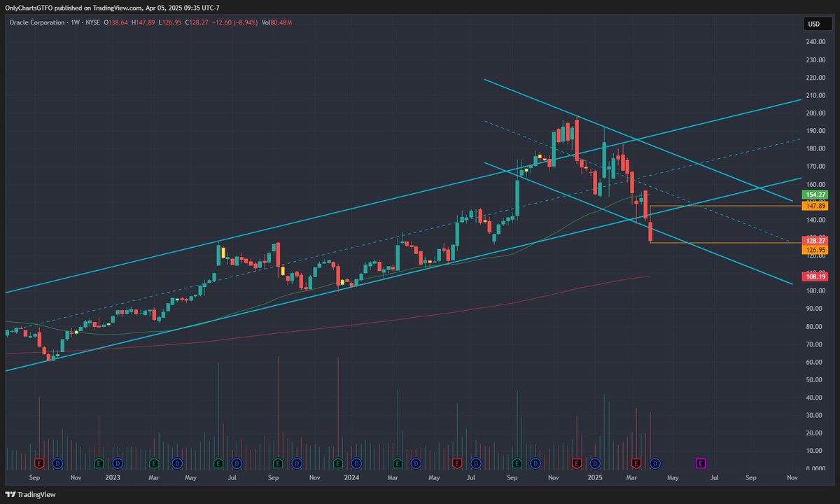Click the 2023 label on time axis
The width and height of the screenshot is (840, 504).
[112, 477]
